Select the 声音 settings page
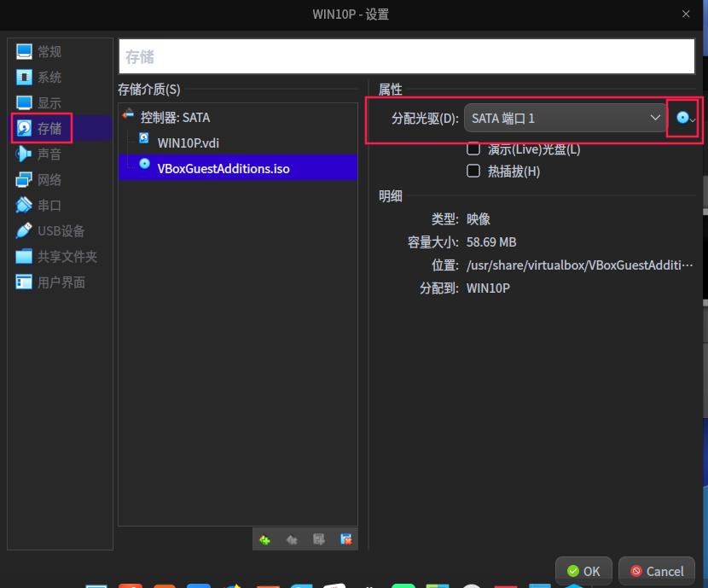The width and height of the screenshot is (708, 588). coord(49,154)
